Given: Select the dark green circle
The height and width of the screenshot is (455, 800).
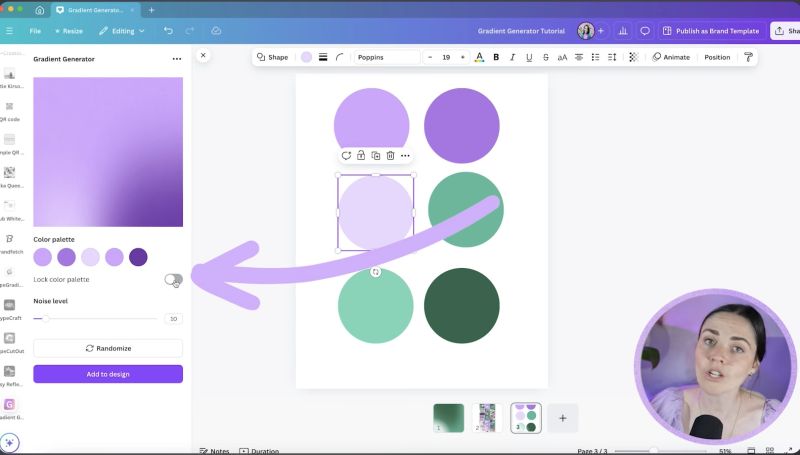Looking at the screenshot, I should click(462, 306).
